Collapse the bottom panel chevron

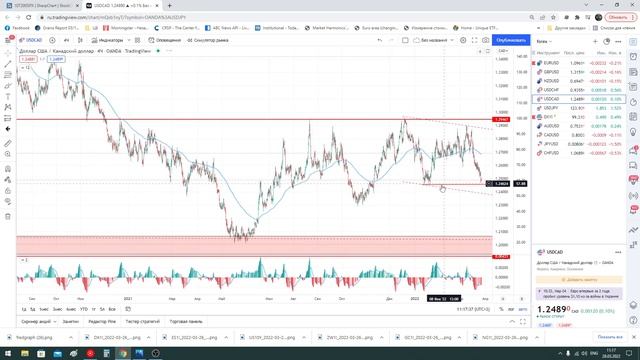pos(512,322)
